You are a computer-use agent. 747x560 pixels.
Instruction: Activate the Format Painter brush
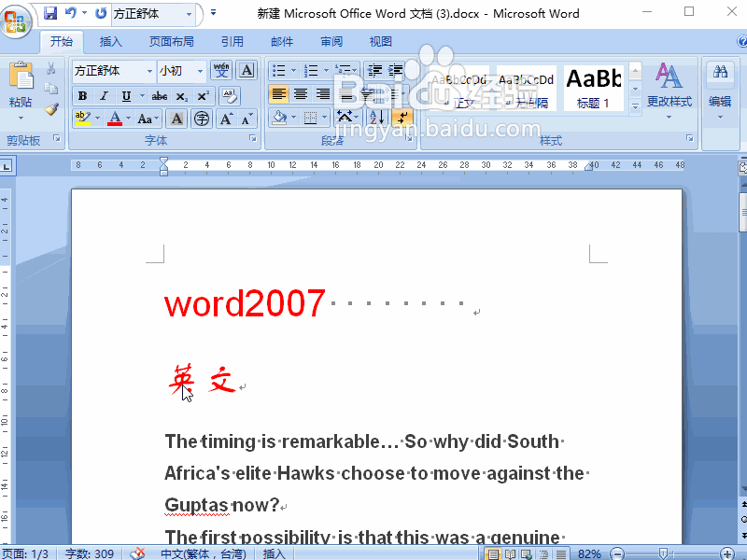pos(51,109)
